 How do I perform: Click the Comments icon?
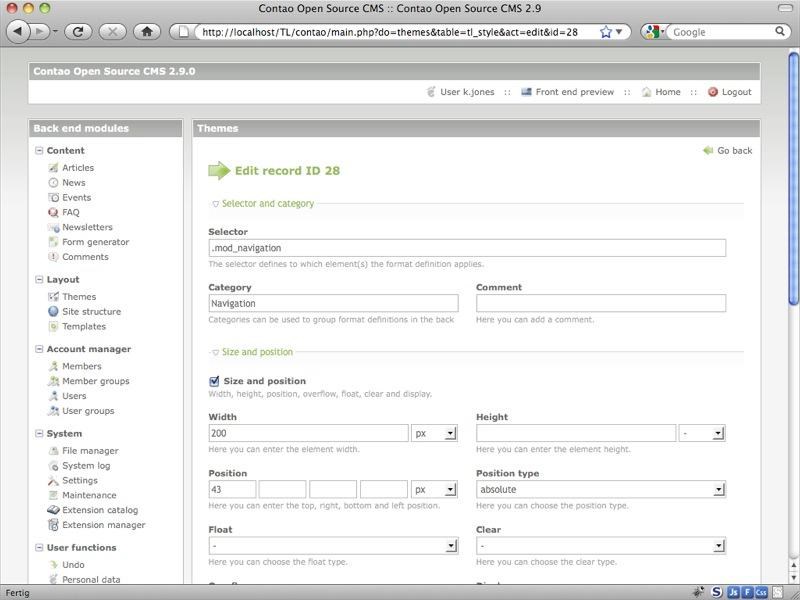[x=53, y=257]
